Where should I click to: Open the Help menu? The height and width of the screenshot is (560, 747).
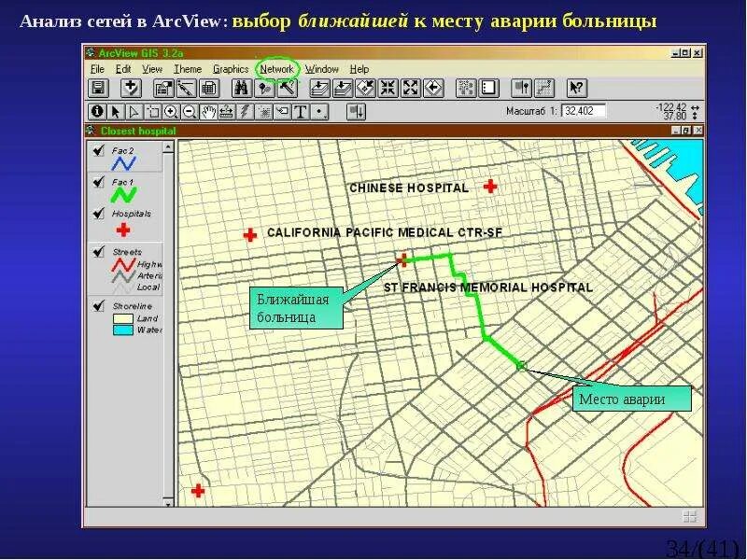(359, 69)
